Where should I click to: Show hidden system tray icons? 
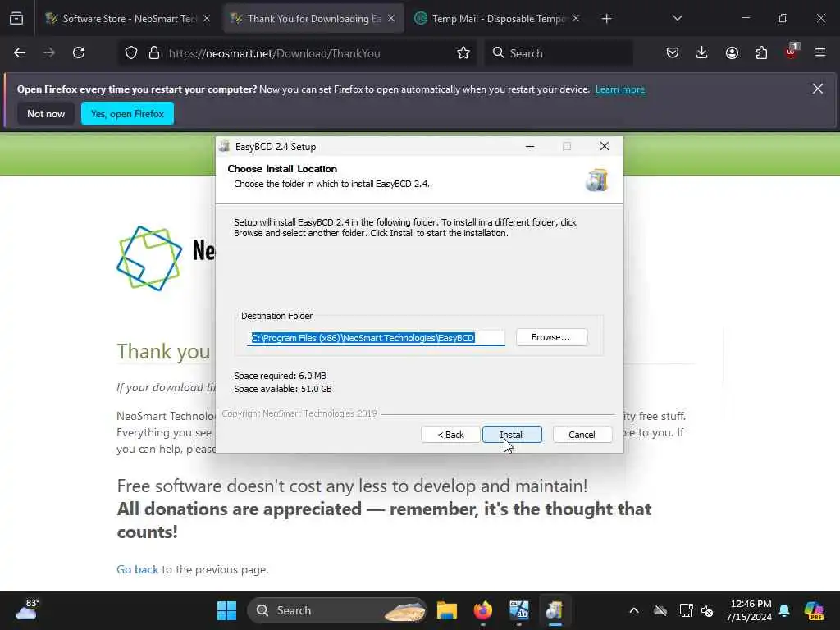tap(634, 610)
